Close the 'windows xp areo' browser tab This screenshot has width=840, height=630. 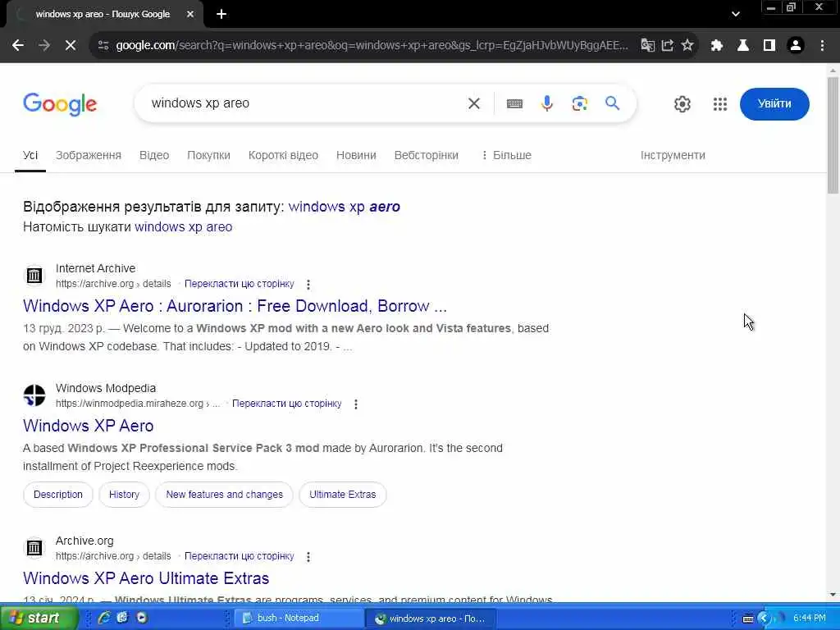pos(190,14)
